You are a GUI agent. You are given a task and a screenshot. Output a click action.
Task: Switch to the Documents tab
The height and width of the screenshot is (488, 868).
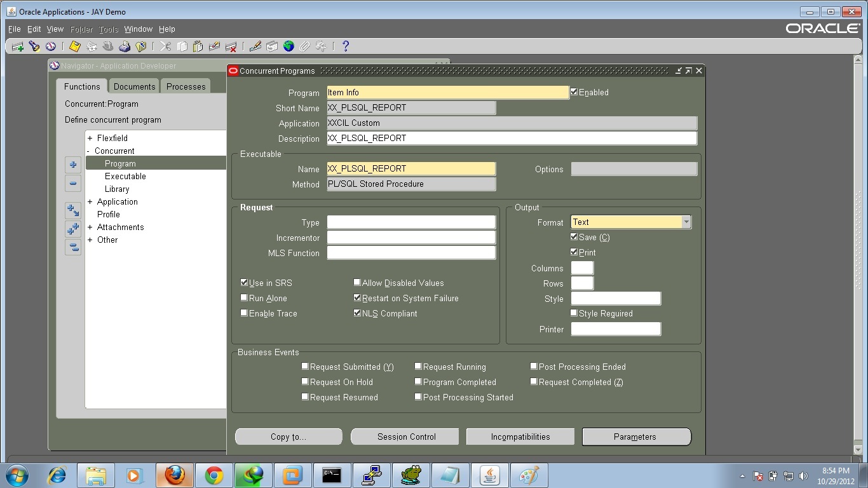point(134,86)
